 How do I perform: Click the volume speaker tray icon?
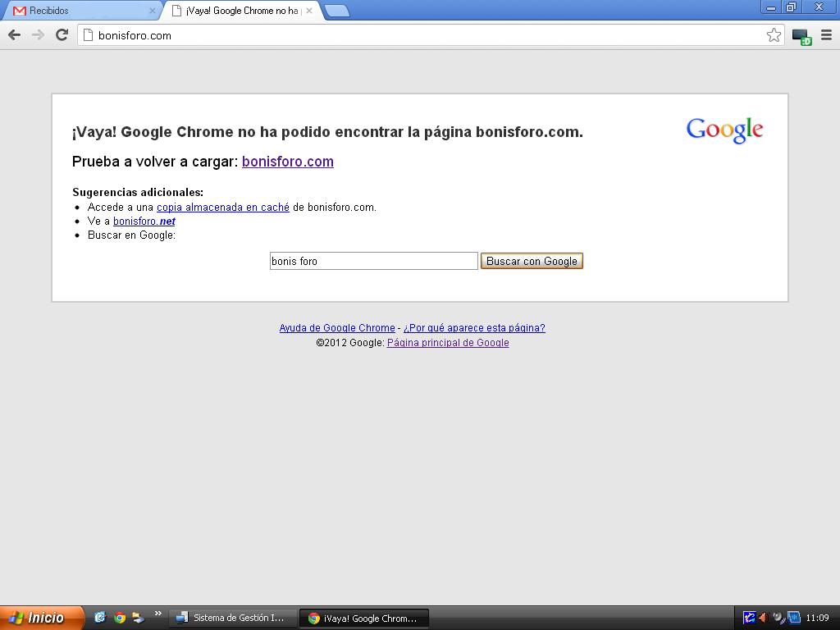click(764, 618)
